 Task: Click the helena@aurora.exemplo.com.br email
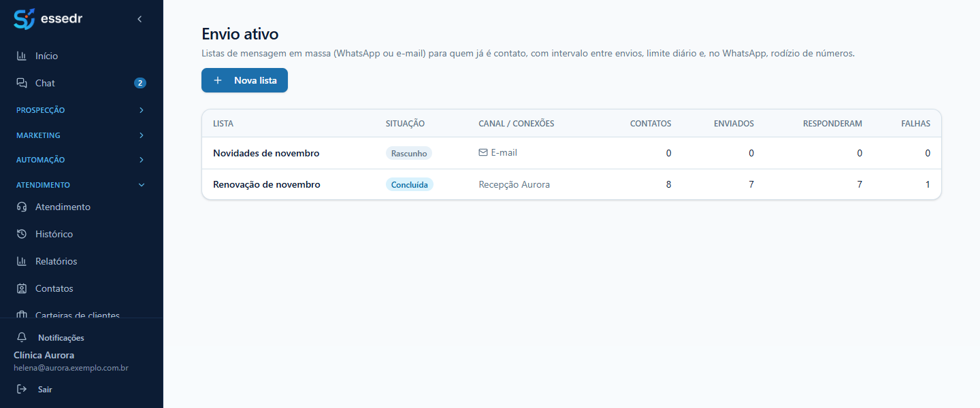point(71,368)
